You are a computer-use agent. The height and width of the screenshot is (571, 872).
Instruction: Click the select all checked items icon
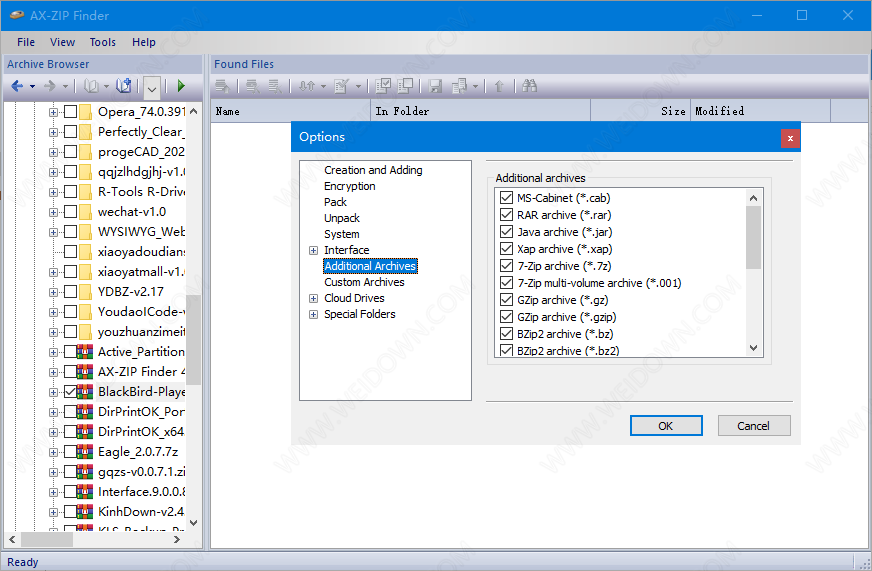click(x=383, y=86)
